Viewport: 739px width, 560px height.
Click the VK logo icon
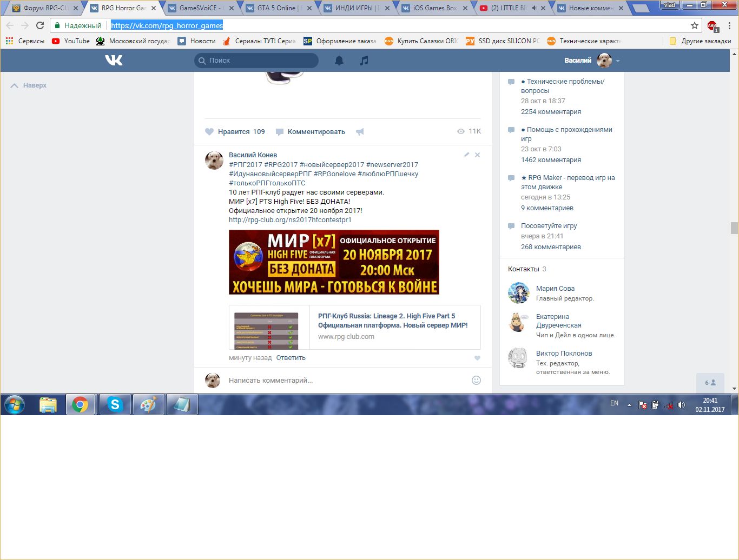[x=114, y=61]
